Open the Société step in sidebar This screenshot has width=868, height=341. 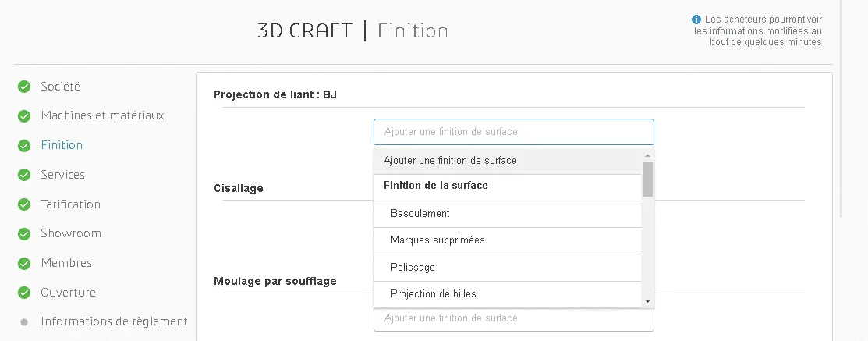(x=60, y=87)
